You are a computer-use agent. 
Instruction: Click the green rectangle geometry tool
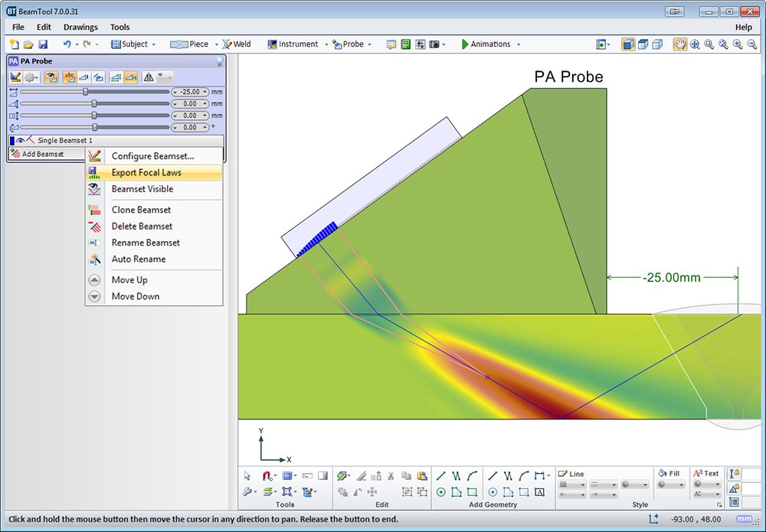tap(472, 492)
